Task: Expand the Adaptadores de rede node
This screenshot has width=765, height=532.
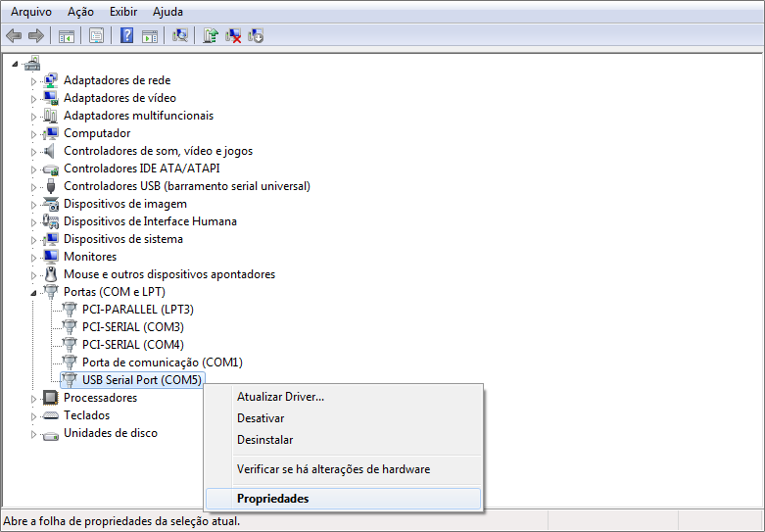Action: (33, 80)
